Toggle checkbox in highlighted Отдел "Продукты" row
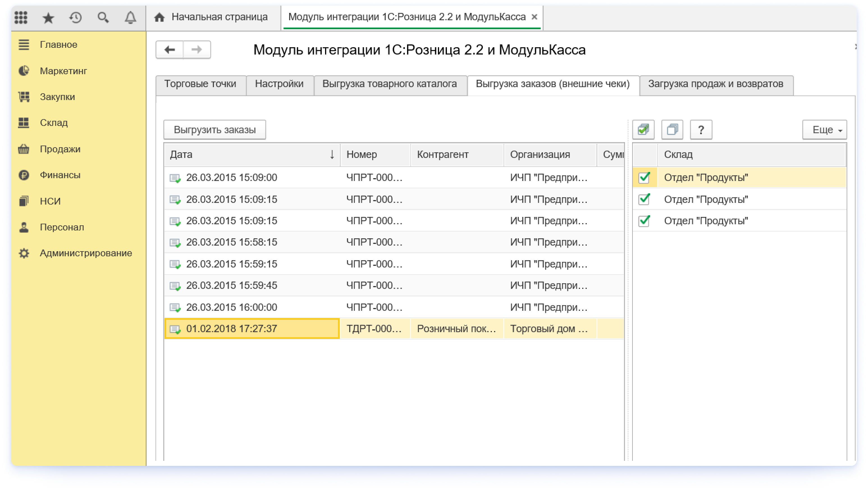The height and width of the screenshot is (494, 868). click(644, 177)
